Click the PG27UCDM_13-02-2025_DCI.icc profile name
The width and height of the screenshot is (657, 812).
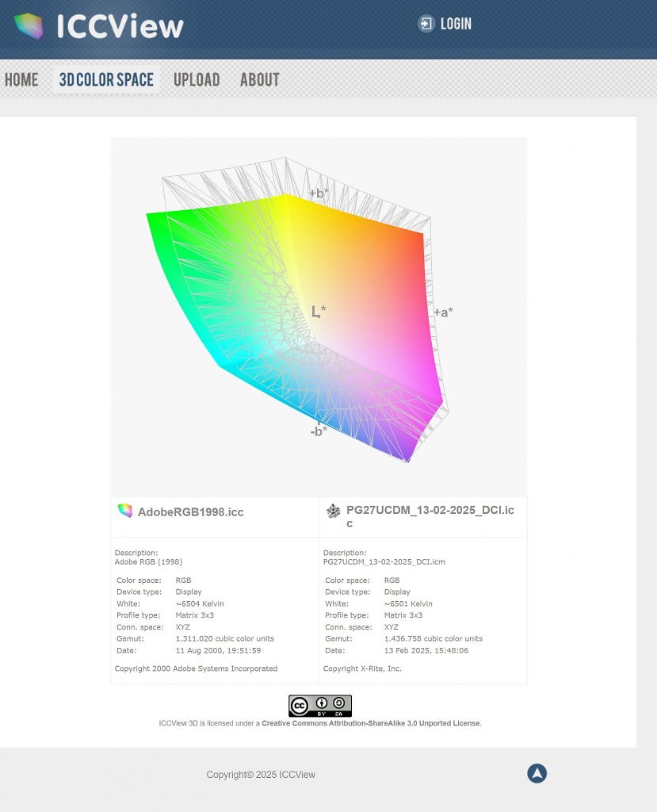click(430, 516)
